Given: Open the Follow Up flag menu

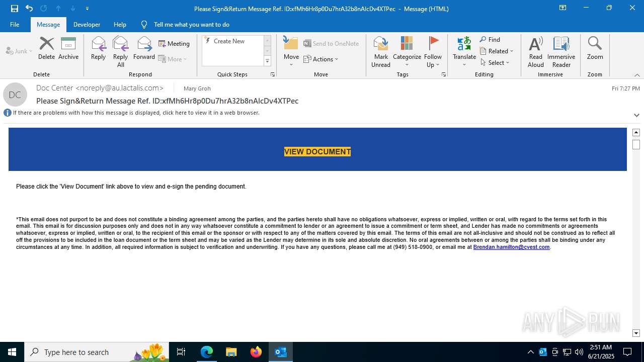Looking at the screenshot, I should pyautogui.click(x=433, y=51).
